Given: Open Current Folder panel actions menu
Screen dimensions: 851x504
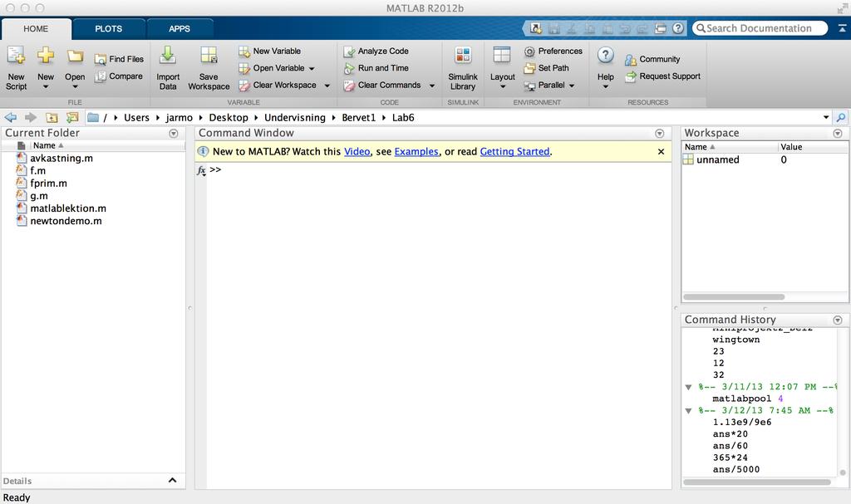Looking at the screenshot, I should click(174, 134).
